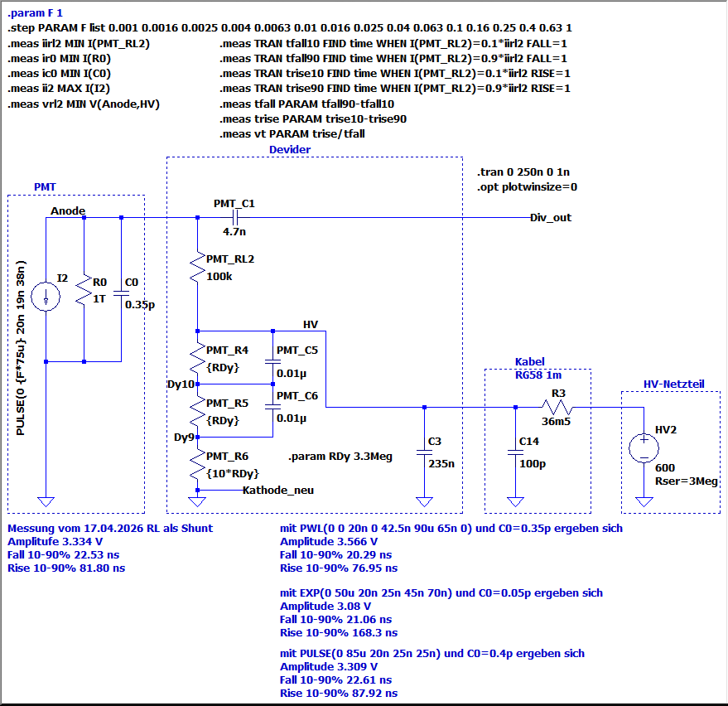Click ground symbol below PMT_R6
The height and width of the screenshot is (706, 728).
pyautogui.click(x=197, y=501)
